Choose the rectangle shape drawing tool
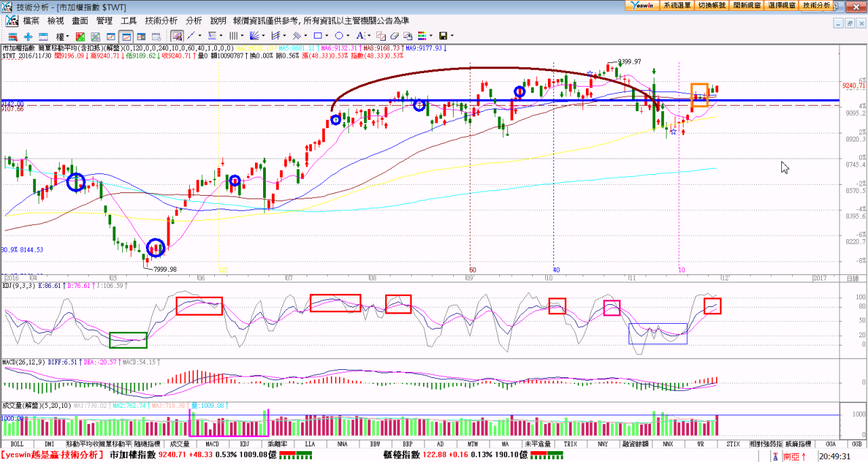 point(317,36)
